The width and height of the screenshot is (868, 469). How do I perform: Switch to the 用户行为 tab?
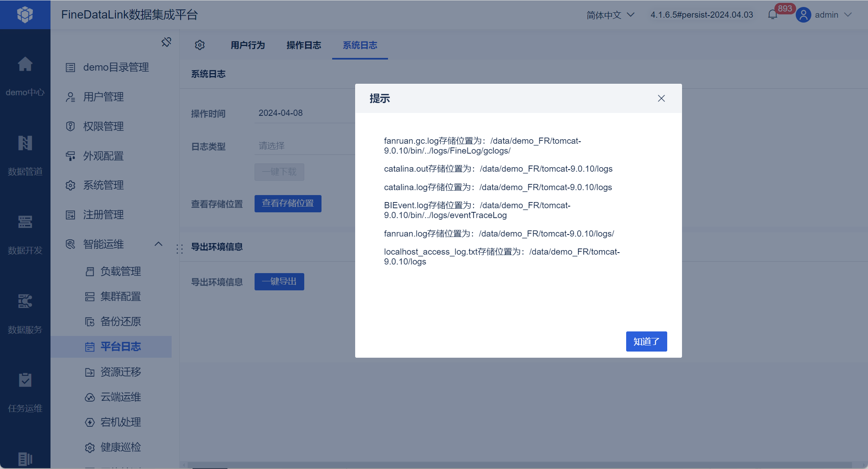click(248, 45)
